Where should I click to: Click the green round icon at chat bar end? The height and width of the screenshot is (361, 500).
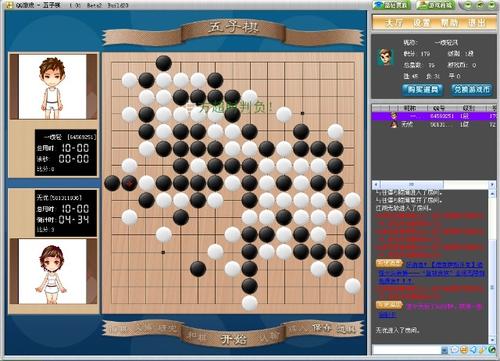pos(492,350)
